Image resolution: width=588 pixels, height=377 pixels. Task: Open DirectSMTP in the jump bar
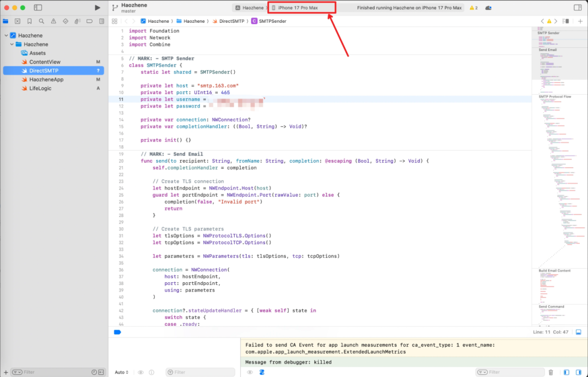click(228, 21)
